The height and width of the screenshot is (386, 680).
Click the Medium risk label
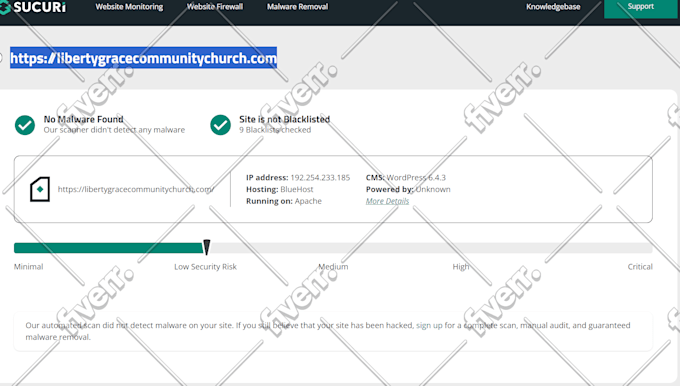tap(333, 266)
